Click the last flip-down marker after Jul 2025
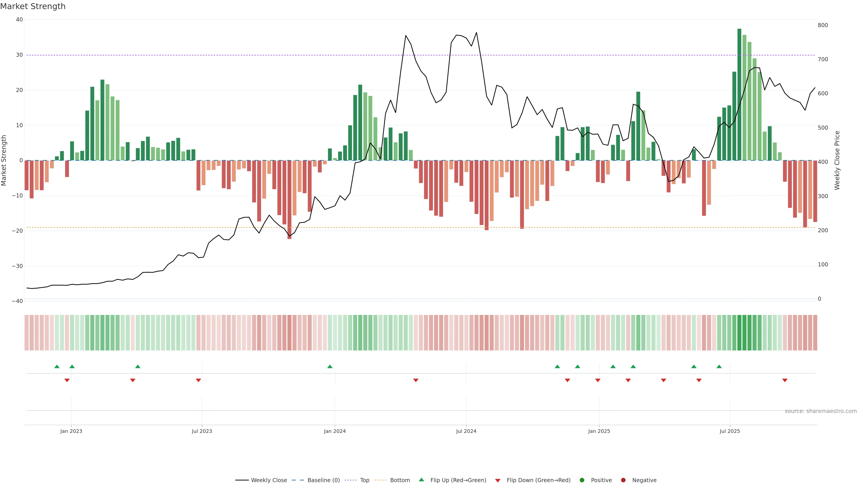This screenshot has width=868, height=488. click(785, 380)
